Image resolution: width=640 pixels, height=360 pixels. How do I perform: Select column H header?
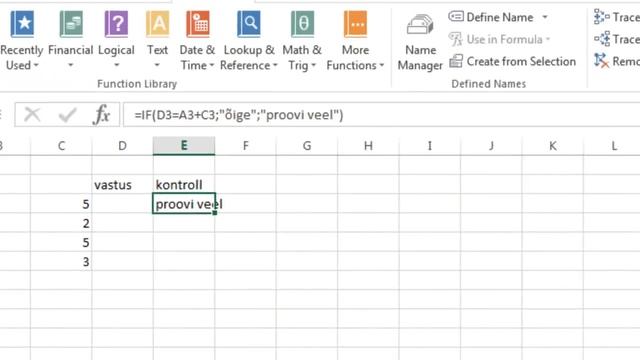point(368,146)
